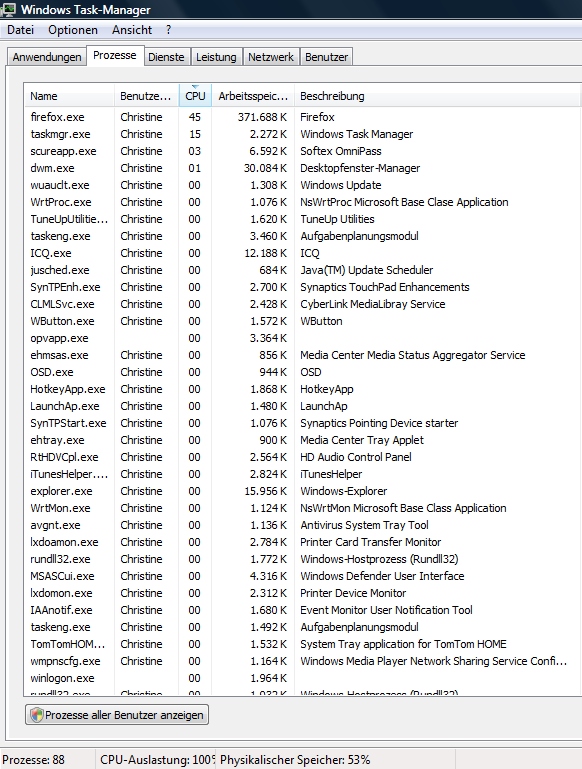Click Prozesse aller Benutzer anzeigen button
The width and height of the screenshot is (582, 769).
pyautogui.click(x=117, y=715)
